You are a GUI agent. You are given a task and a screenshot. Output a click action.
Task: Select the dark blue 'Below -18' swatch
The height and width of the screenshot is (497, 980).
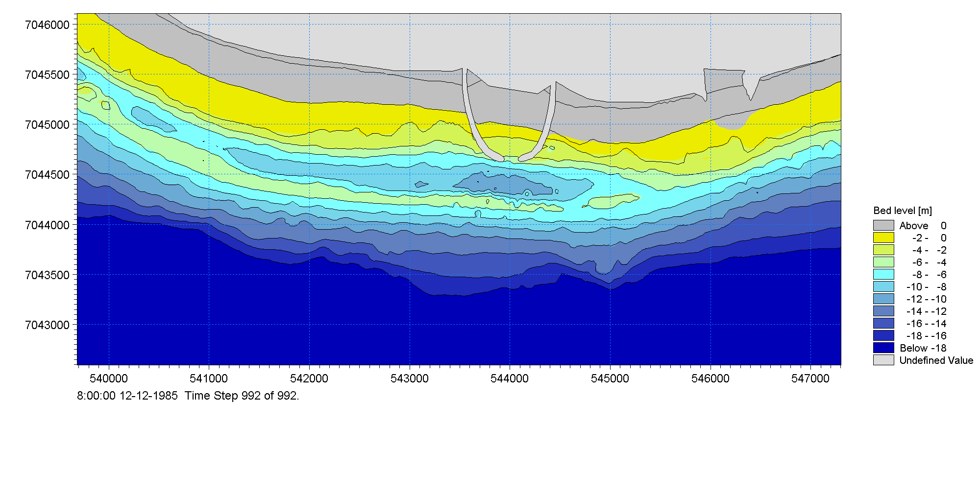883,348
